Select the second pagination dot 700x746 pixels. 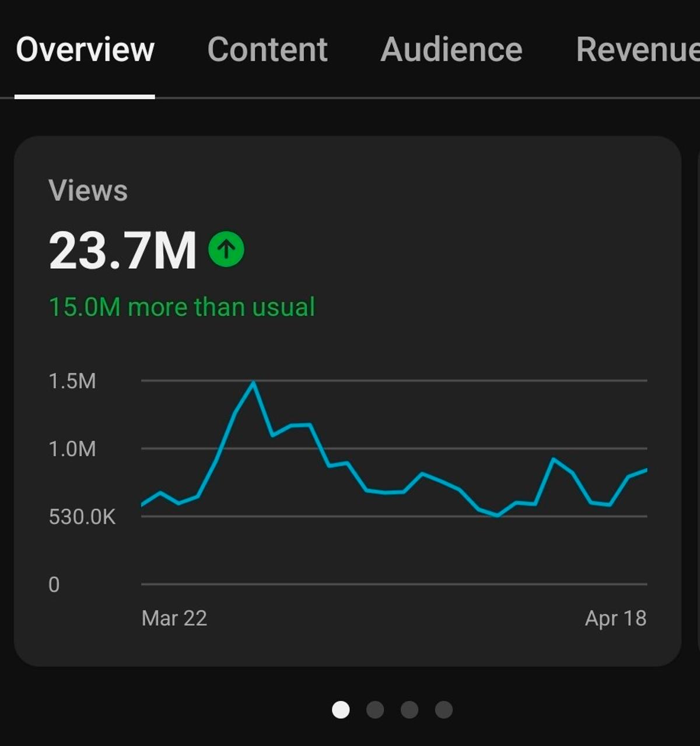[x=376, y=710]
